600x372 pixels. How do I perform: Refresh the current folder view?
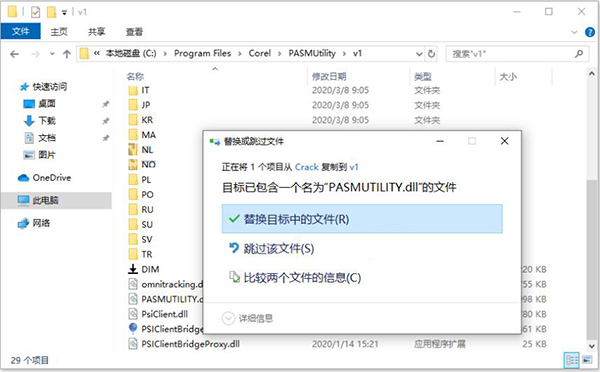point(431,54)
